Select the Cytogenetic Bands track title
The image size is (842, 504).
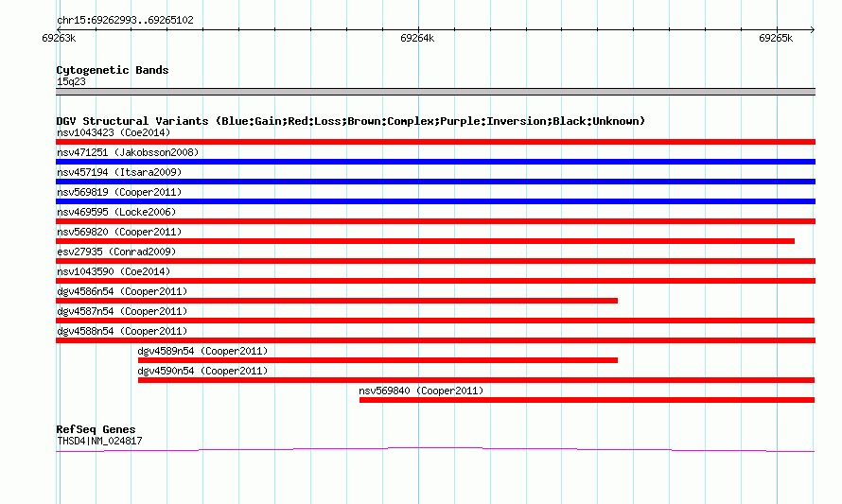[x=113, y=70]
